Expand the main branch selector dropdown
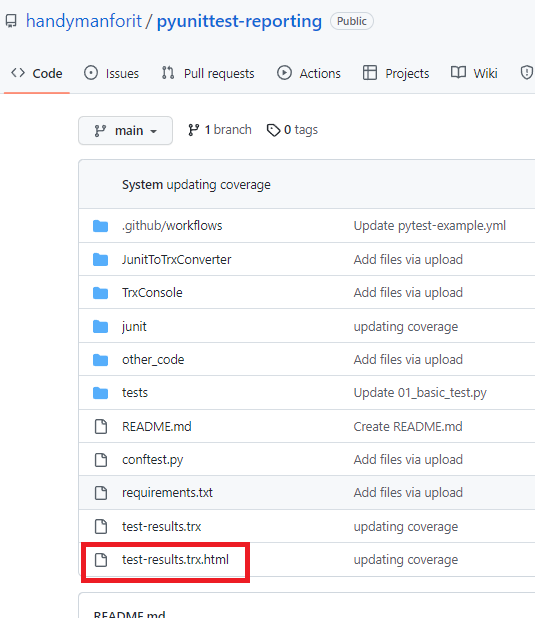535x618 pixels. pos(125,130)
